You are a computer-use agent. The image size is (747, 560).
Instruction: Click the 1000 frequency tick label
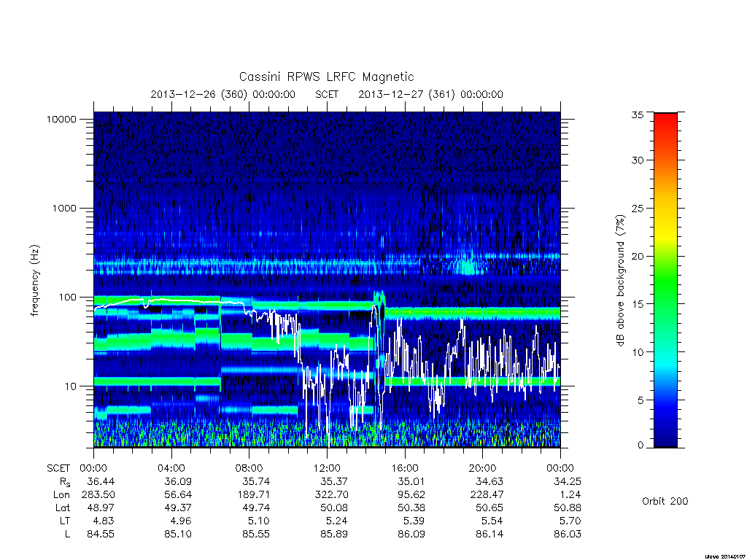coord(64,208)
